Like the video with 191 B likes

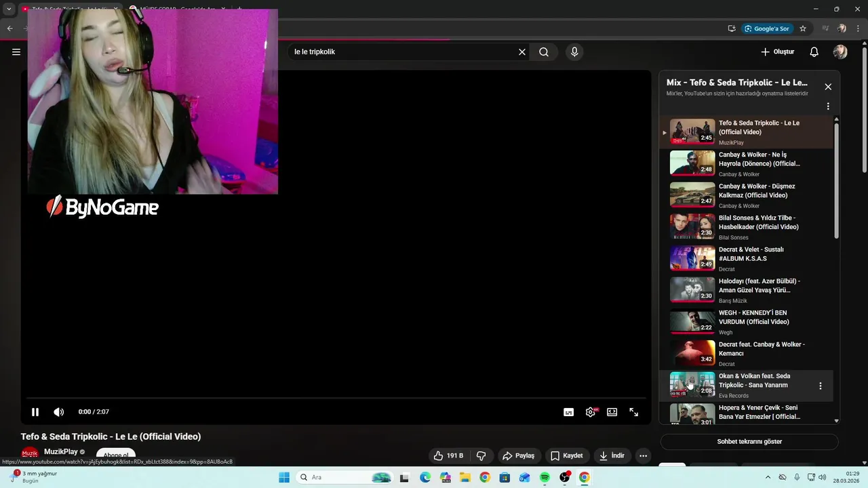(448, 455)
